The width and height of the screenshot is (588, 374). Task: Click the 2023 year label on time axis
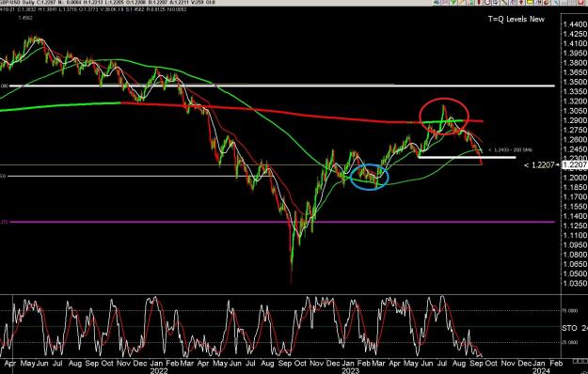[x=351, y=370]
